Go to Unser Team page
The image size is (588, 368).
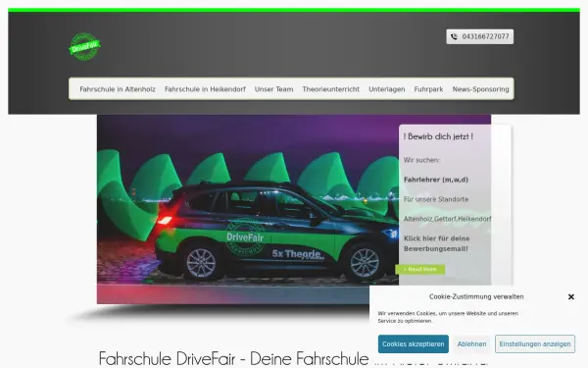pos(273,89)
